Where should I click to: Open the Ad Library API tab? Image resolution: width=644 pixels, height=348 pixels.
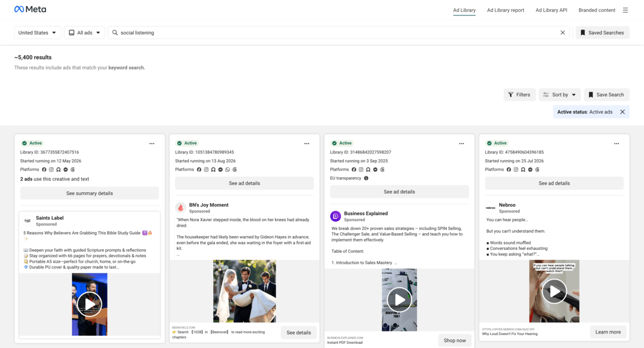pos(551,10)
